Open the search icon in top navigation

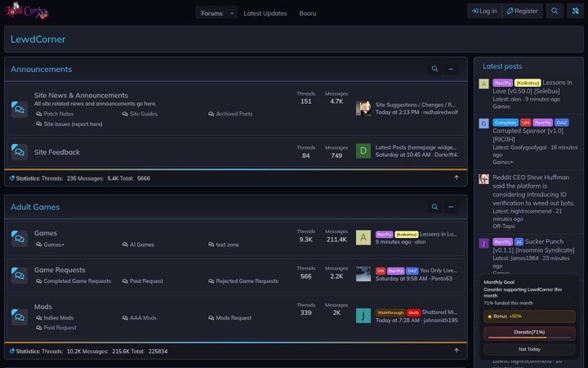pos(555,11)
